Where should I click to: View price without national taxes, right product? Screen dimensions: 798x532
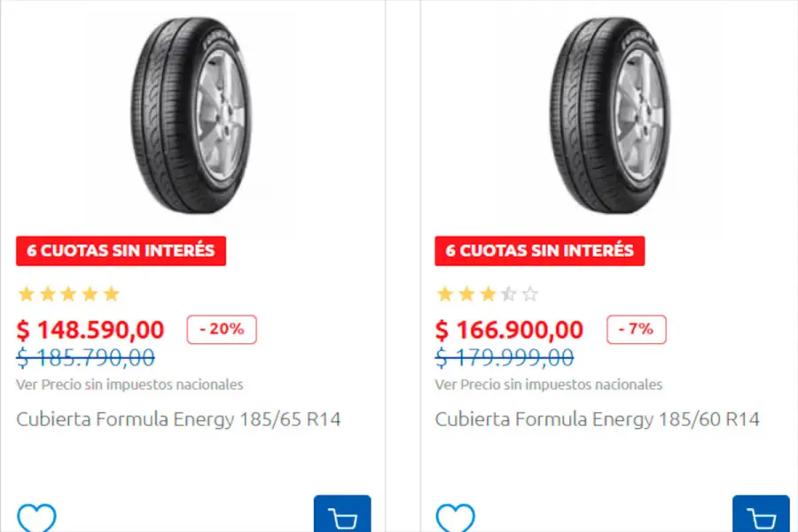(548, 385)
